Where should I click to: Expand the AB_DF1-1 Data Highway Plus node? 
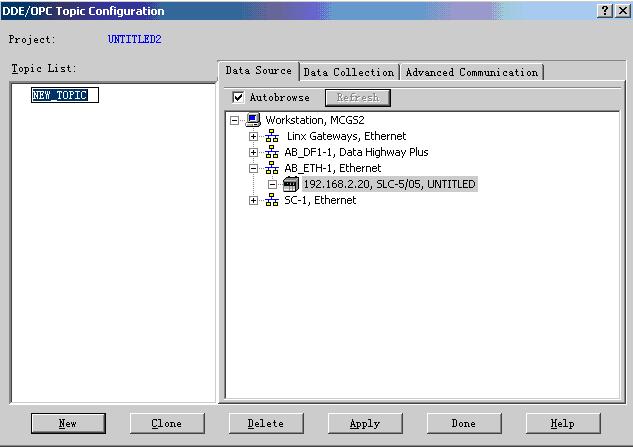(x=254, y=152)
